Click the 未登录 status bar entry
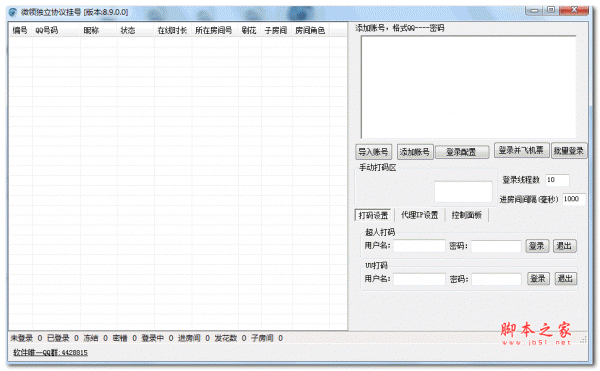Screen dimensions: 600x371 pyautogui.click(x=26, y=338)
